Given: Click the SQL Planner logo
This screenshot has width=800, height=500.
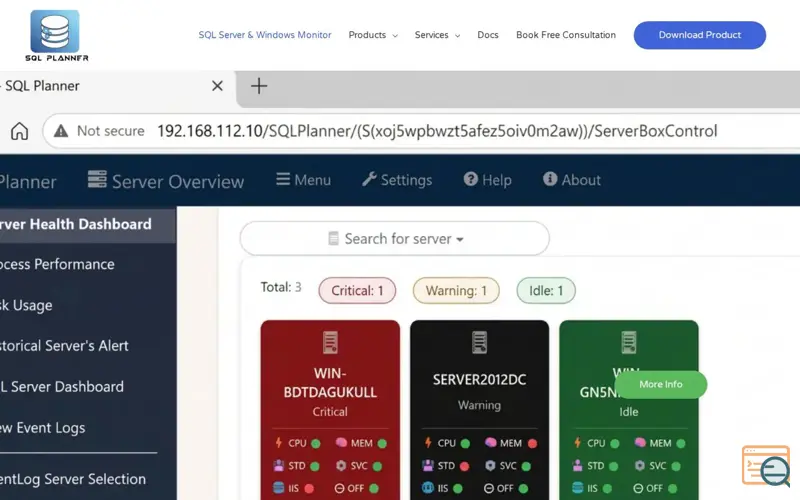Looking at the screenshot, I should [56, 36].
